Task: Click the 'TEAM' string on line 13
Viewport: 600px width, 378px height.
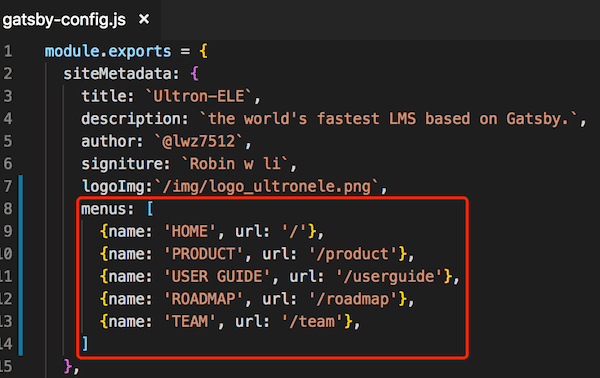Action: [x=190, y=321]
